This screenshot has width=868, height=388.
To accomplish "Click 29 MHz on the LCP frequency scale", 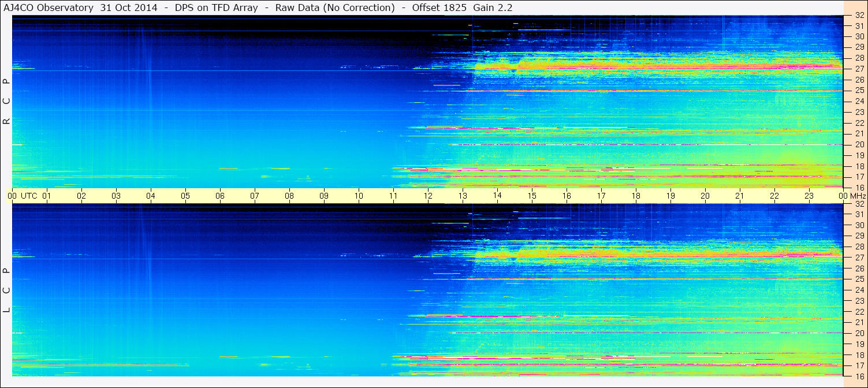I will click(x=859, y=236).
